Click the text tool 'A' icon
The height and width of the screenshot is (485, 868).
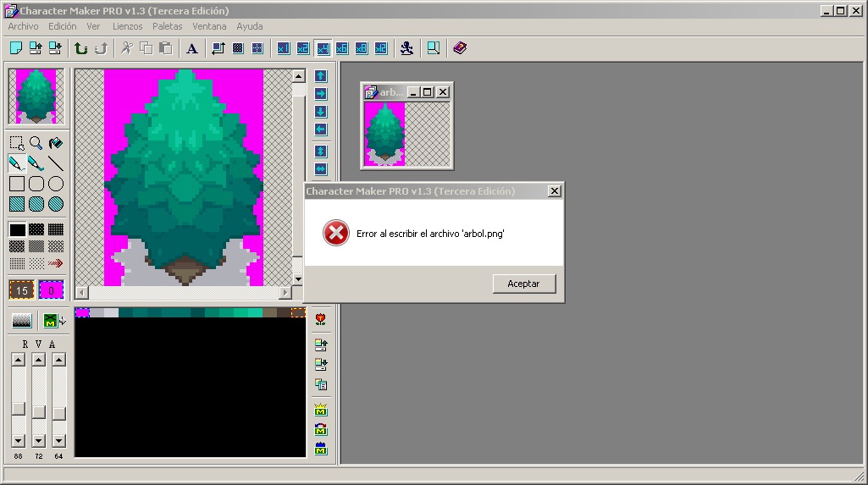click(192, 48)
